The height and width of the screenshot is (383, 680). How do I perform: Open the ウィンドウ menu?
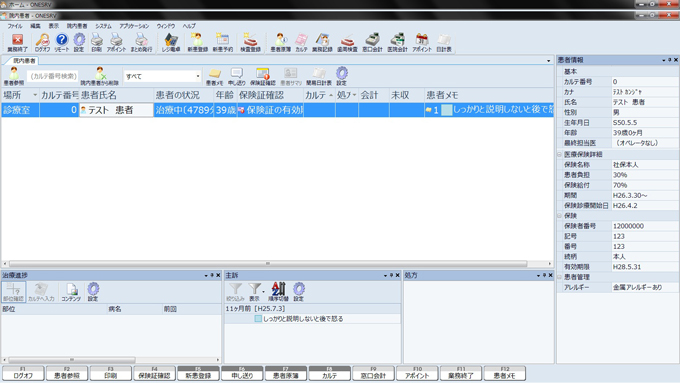[x=166, y=26]
